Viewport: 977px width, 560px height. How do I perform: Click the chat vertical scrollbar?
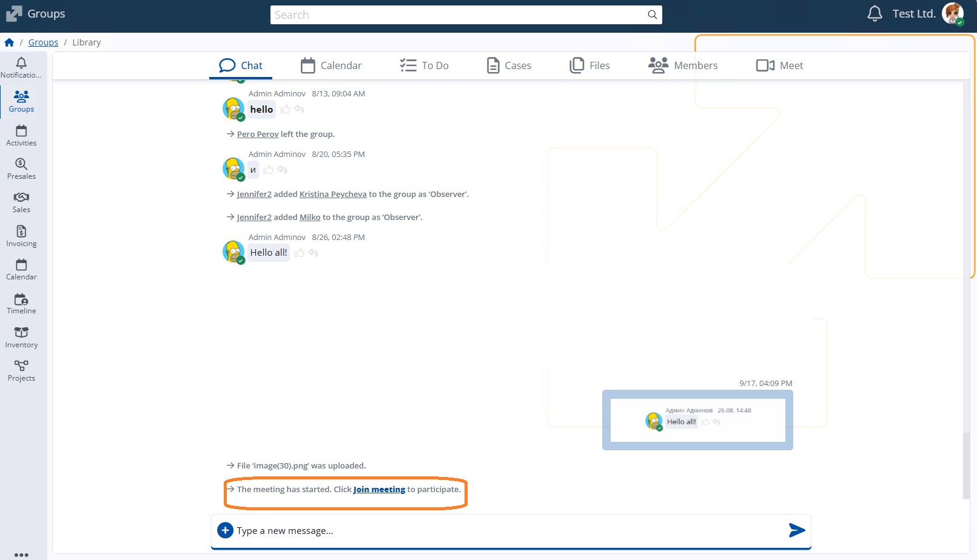[966, 465]
